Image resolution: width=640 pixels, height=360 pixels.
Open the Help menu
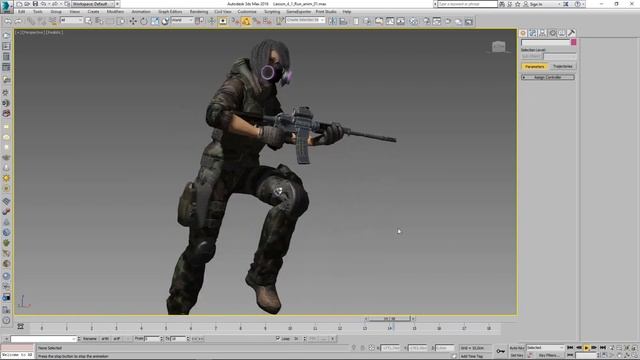click(347, 11)
